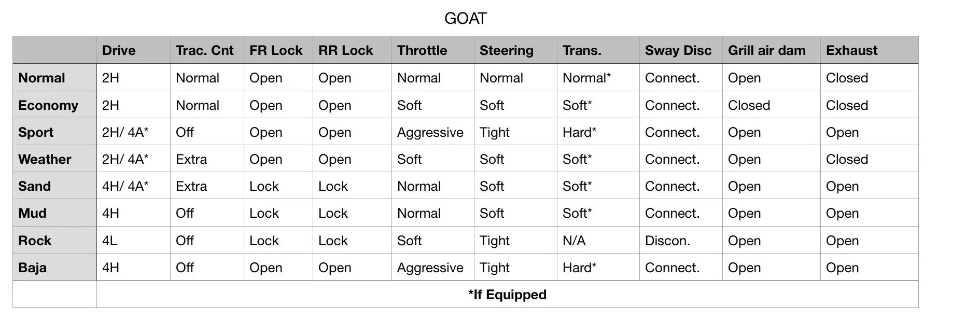The width and height of the screenshot is (980, 323).
Task: Select the Trac. Cnt column header
Action: click(x=207, y=50)
